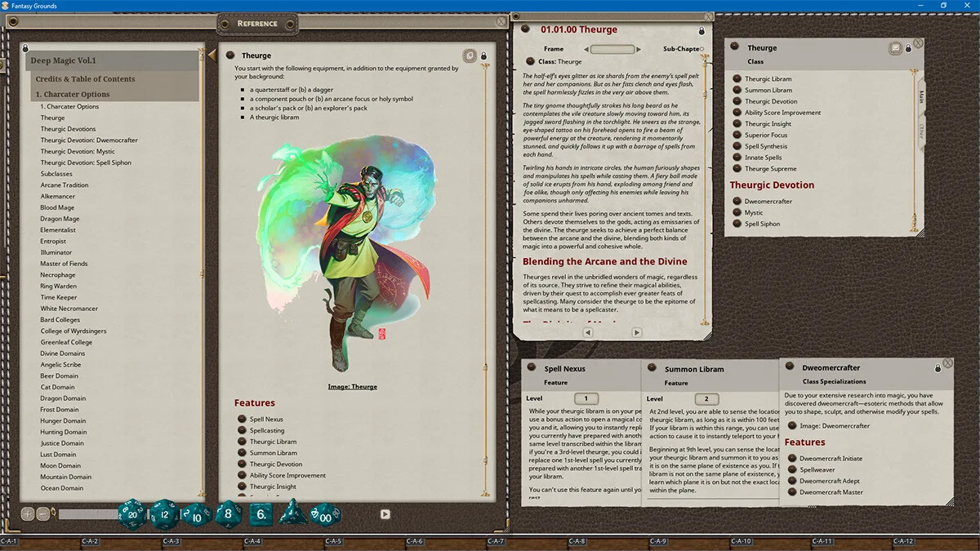This screenshot has width=980, height=551.
Task: Pick up the d20 die from the dice tray
Action: coord(133,514)
